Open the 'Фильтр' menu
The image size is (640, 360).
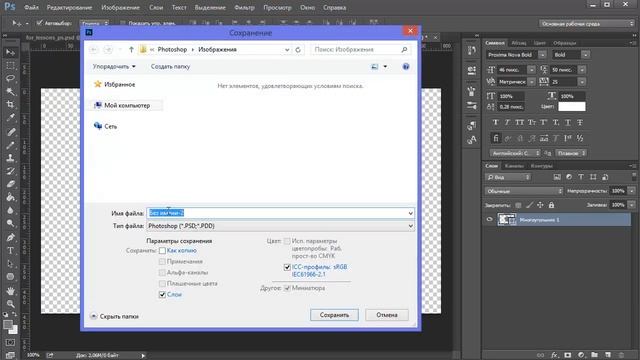(x=244, y=7)
